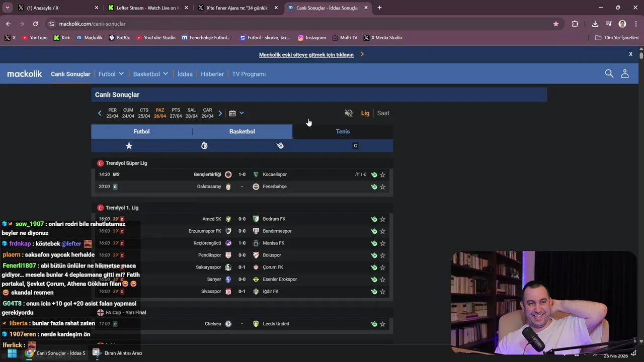The height and width of the screenshot is (362, 644).
Task: Open media control icon in Chrome toolbar
Action: tap(609, 24)
